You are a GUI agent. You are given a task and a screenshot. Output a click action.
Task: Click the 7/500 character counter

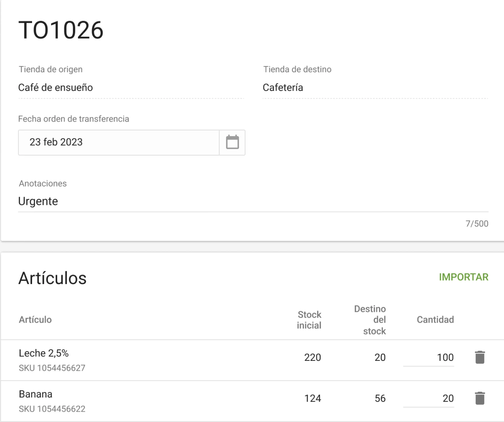tap(477, 224)
